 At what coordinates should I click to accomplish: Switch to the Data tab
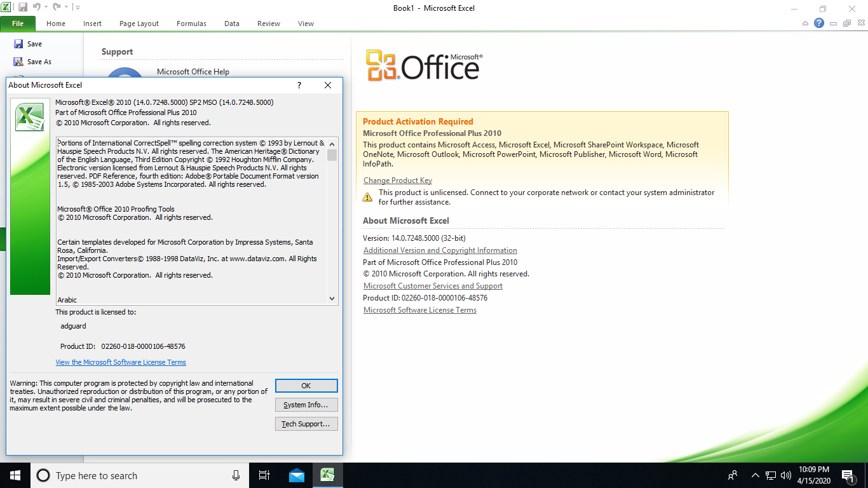232,24
